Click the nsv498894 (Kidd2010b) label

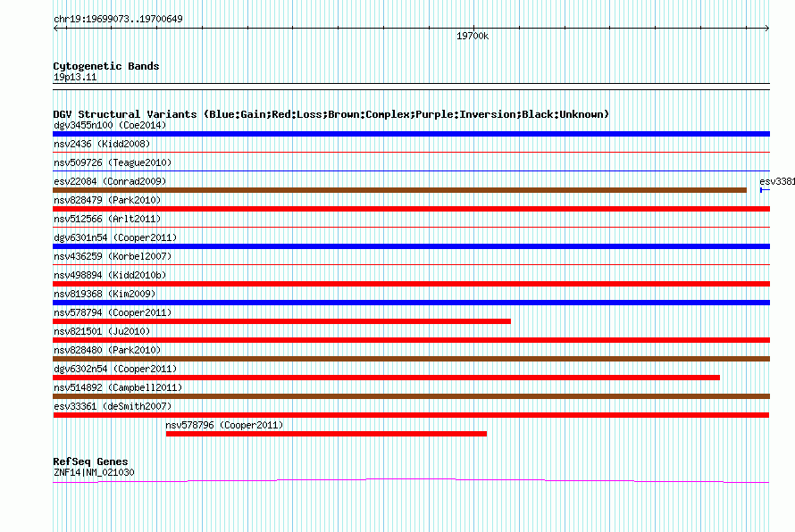tap(110, 275)
